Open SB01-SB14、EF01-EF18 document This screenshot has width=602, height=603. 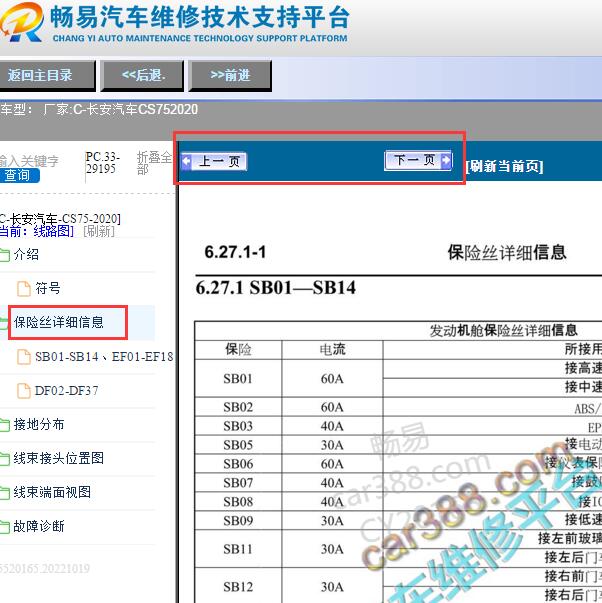tap(104, 356)
